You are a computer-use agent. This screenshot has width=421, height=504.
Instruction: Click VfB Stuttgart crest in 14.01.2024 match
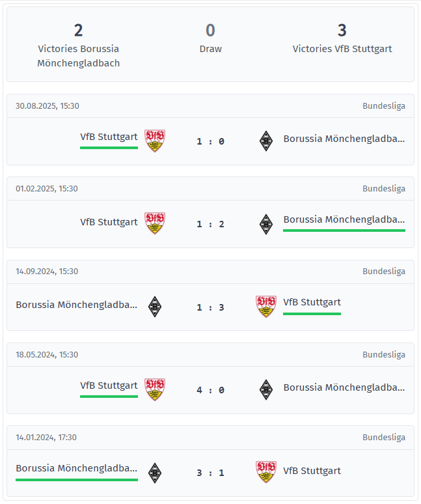(265, 472)
